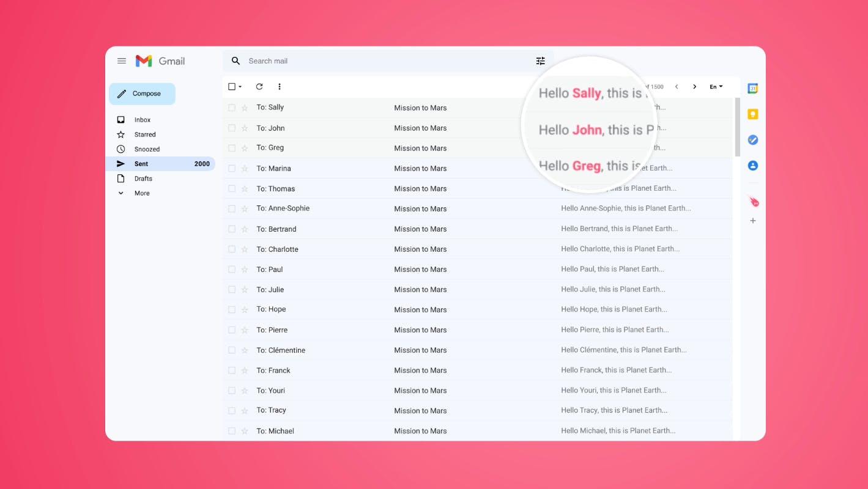This screenshot has width=868, height=489.
Task: Click 'Hello Julie, this is Planet Earth...' preview
Action: click(613, 289)
